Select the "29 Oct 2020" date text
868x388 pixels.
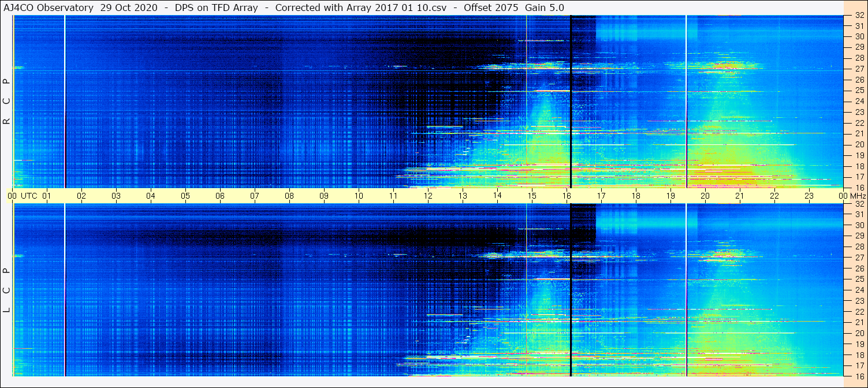(x=130, y=8)
